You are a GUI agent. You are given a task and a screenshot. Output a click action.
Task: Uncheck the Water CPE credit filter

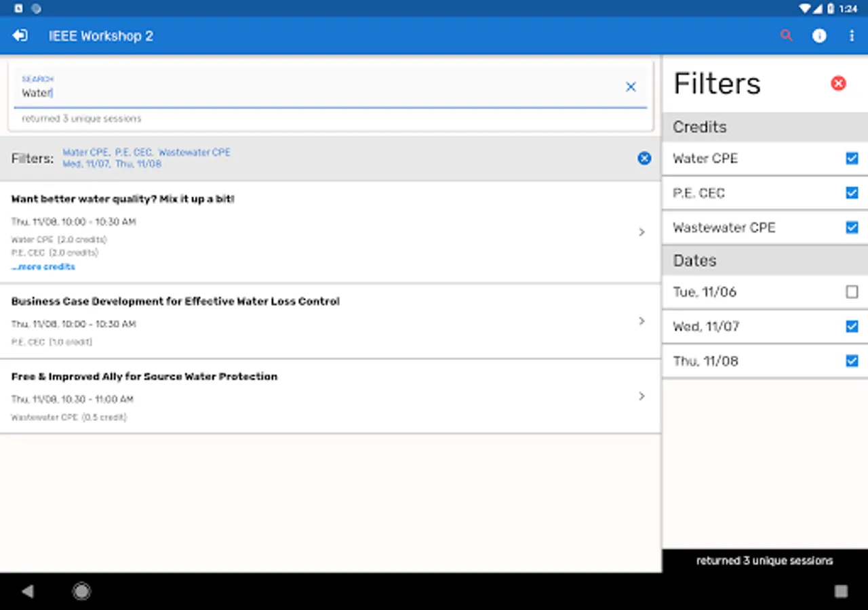[x=852, y=159]
